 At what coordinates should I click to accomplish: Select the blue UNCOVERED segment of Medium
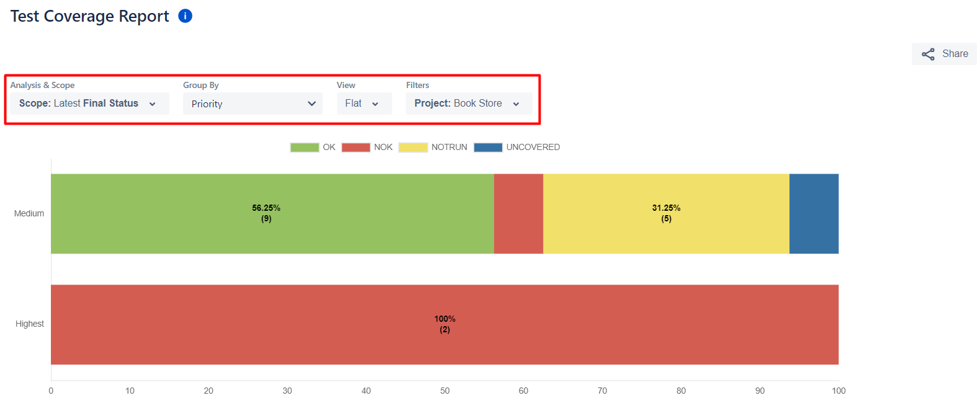tap(814, 214)
